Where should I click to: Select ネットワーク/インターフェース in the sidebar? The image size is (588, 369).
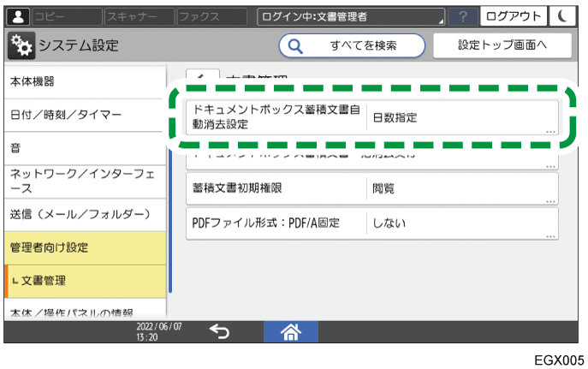(85, 182)
